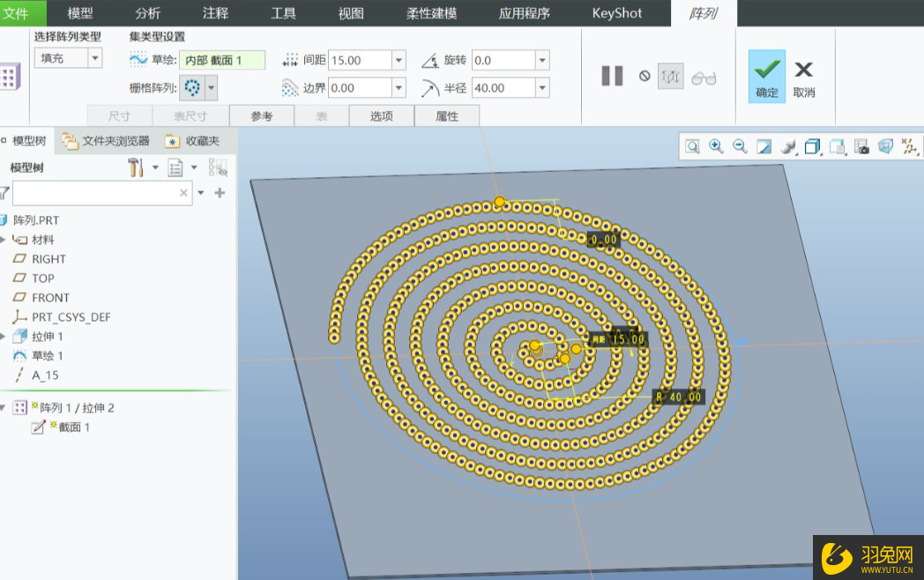Image resolution: width=924 pixels, height=580 pixels.
Task: Open the 填充 pattern type dropdown
Action: (x=94, y=58)
